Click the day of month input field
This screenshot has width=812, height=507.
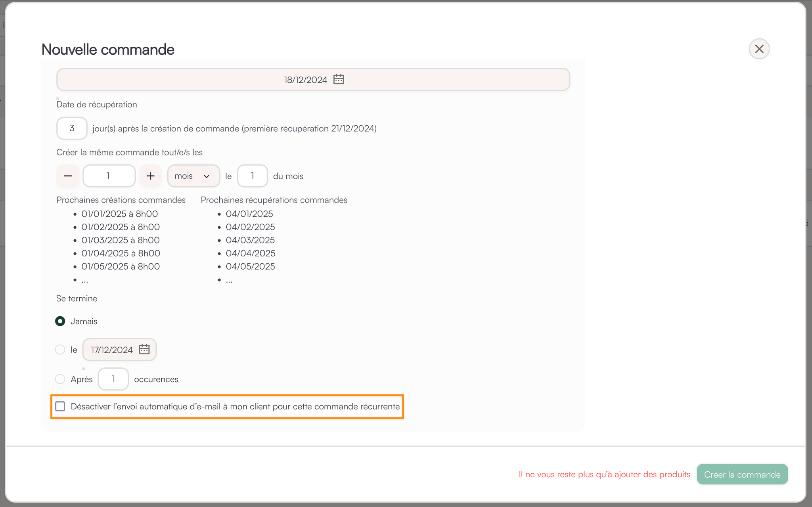click(x=252, y=176)
